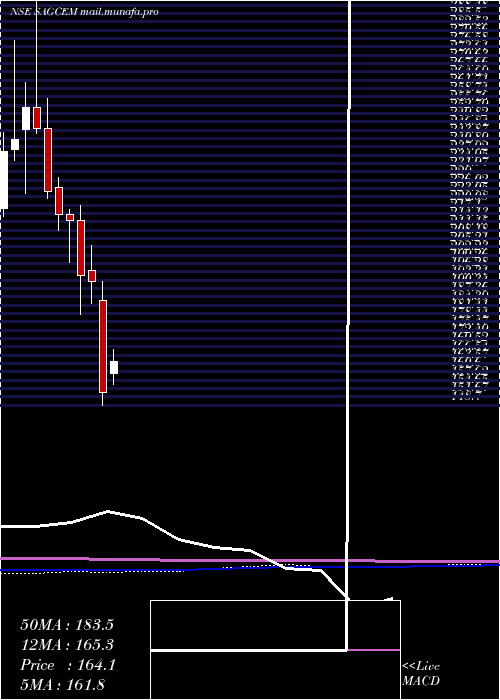Click the peak of the white MACD line
This screenshot has height=700, width=500.
pyautogui.click(x=108, y=511)
